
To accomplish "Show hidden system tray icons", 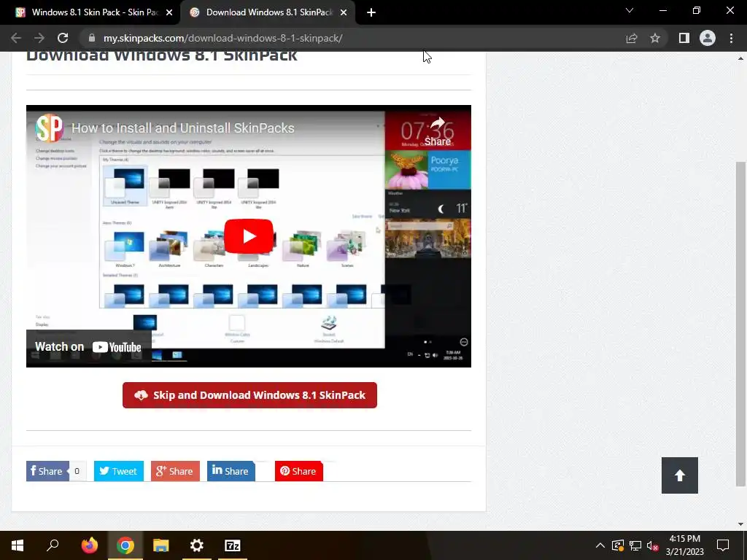I will pyautogui.click(x=600, y=545).
